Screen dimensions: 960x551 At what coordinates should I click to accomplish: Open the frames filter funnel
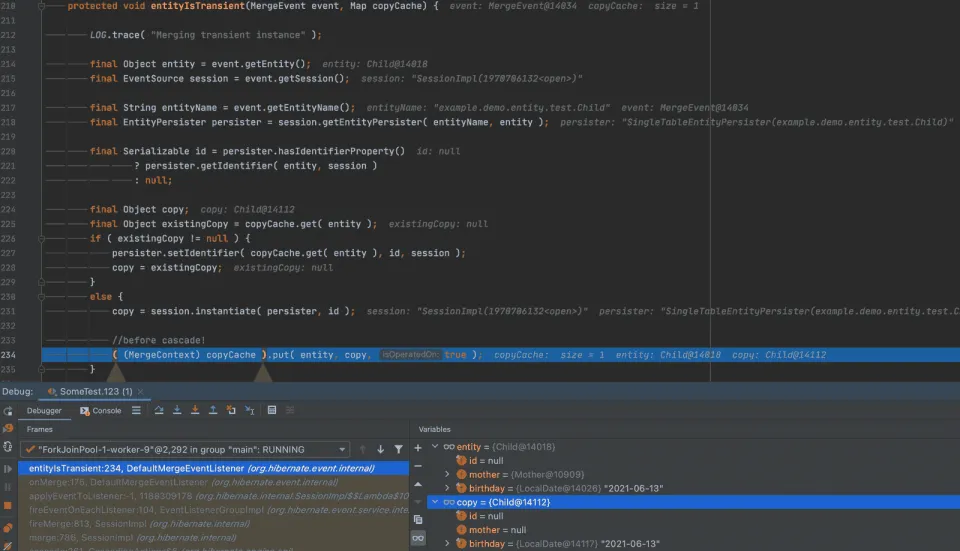399,449
